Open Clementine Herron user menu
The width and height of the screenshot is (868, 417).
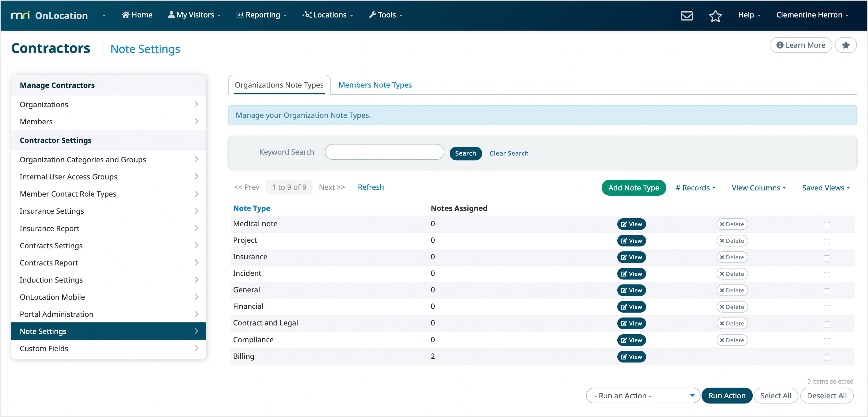click(x=812, y=15)
